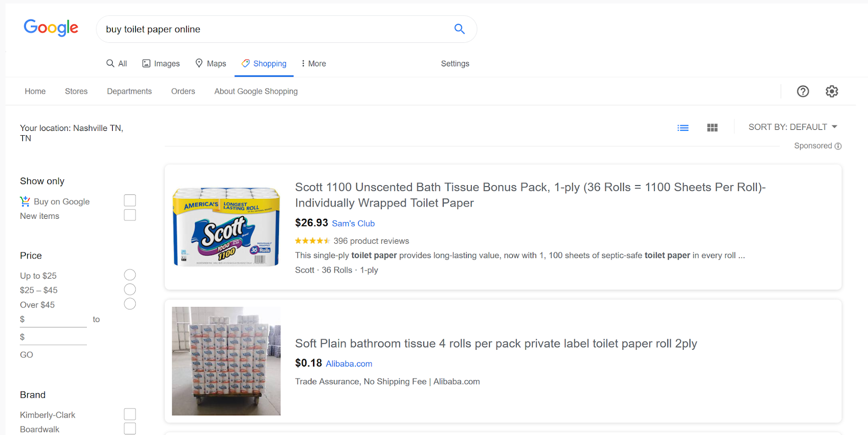Click the Alibaba toilet paper pallet image
This screenshot has height=435, width=868.
(x=226, y=361)
